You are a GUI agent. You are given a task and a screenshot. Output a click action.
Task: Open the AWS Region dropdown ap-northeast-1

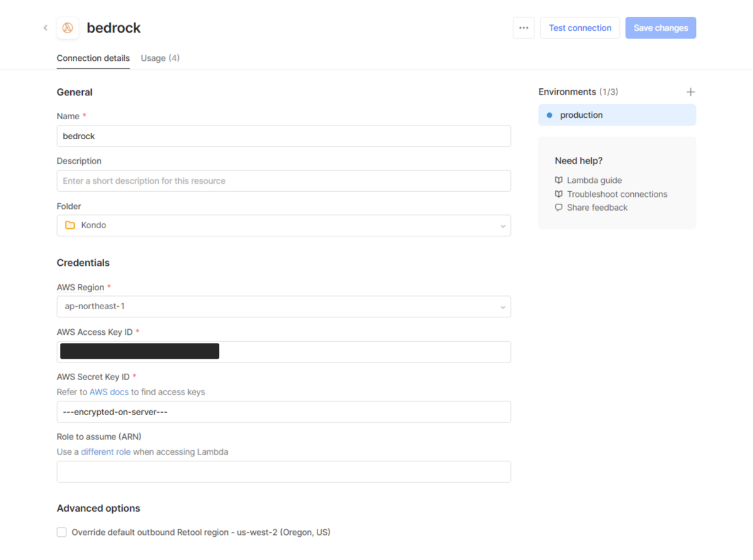tap(284, 307)
